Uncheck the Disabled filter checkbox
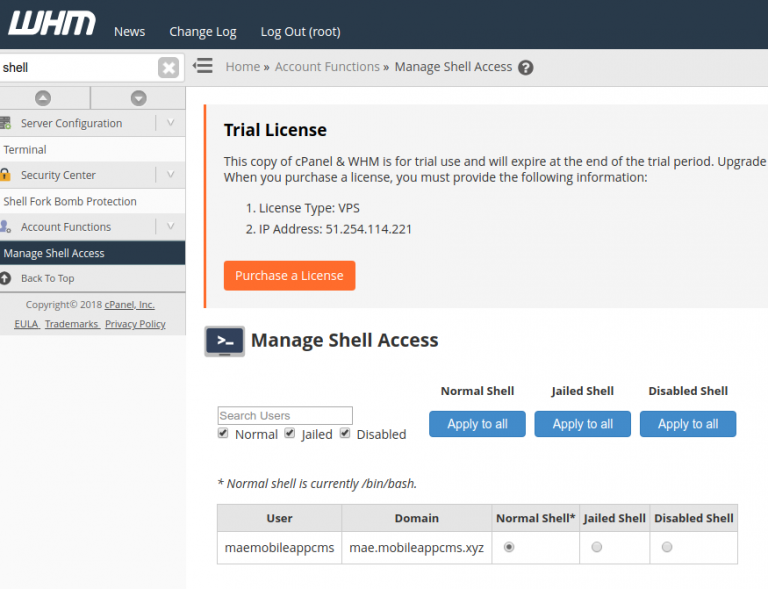Image resolution: width=768 pixels, height=589 pixels. click(x=345, y=433)
